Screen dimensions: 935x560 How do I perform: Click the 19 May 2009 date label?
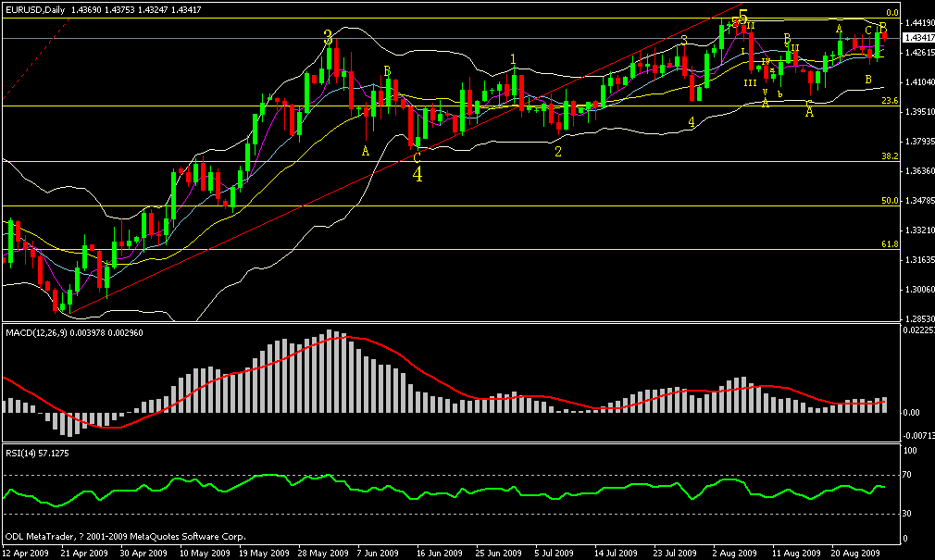point(264,553)
